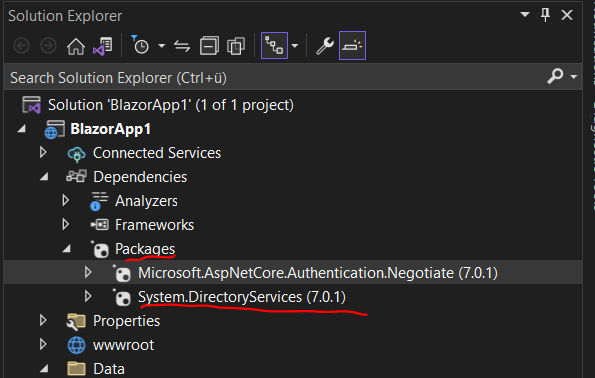Select Packages
Viewport: 595px width, 378px height.
[145, 249]
